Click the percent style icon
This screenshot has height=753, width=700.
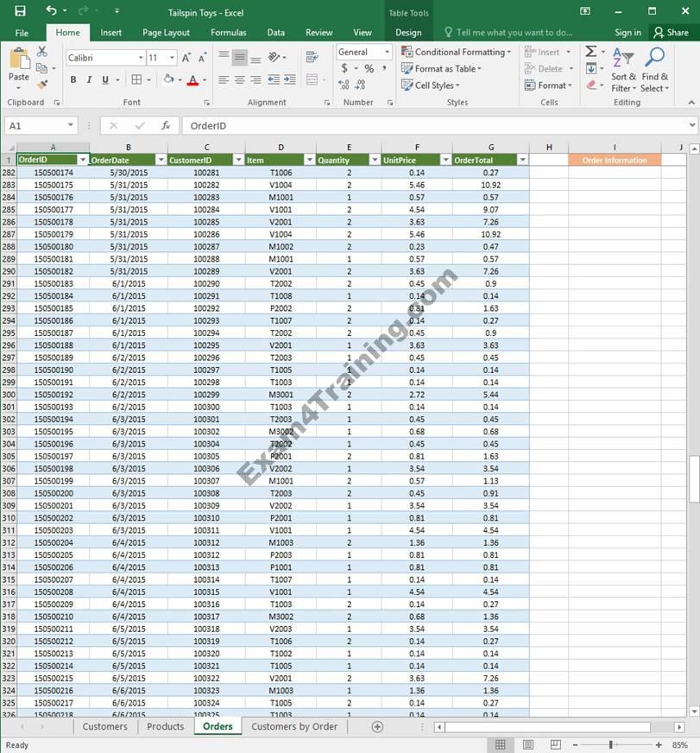tap(369, 68)
